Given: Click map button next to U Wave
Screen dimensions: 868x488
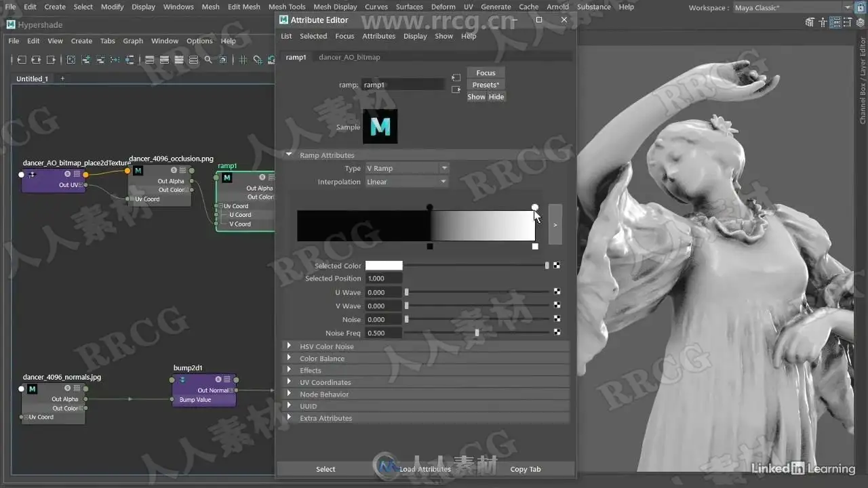Looking at the screenshot, I should [x=557, y=292].
